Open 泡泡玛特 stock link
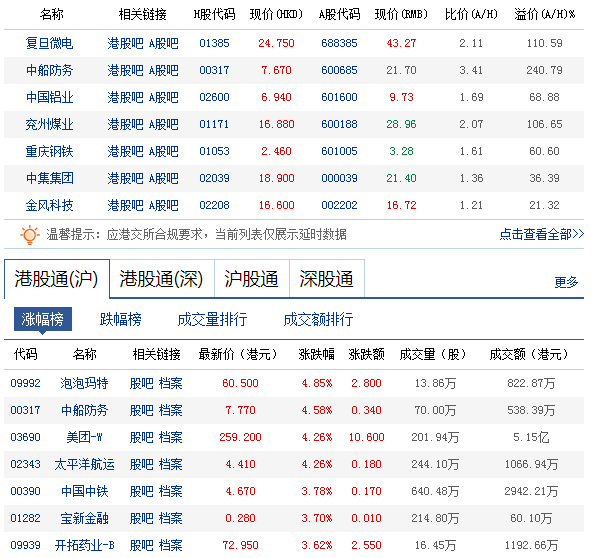Screen dimensions: 608x558 click(84, 383)
